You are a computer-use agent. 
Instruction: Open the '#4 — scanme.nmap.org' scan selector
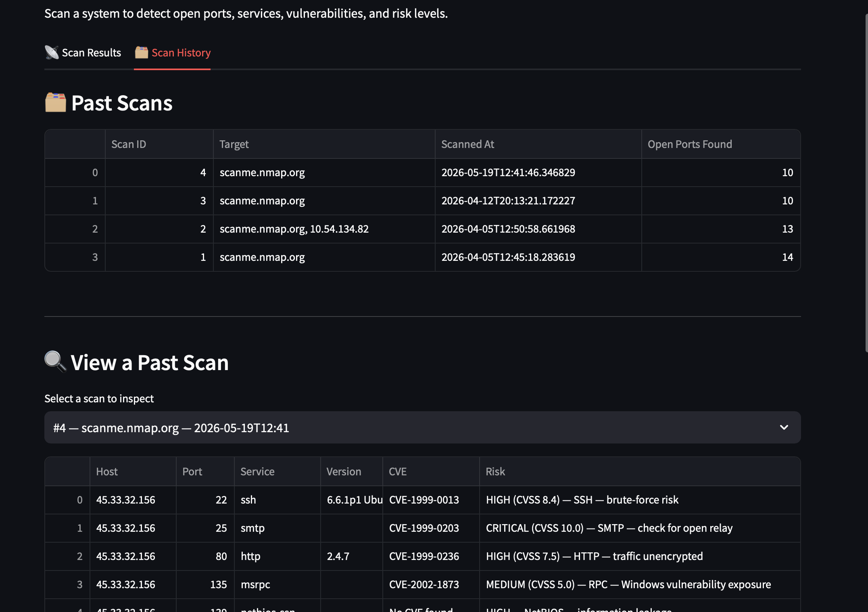(422, 427)
